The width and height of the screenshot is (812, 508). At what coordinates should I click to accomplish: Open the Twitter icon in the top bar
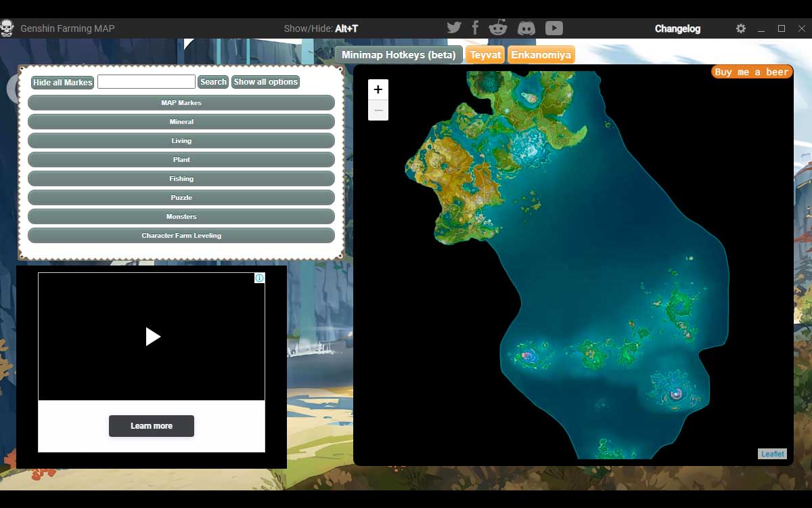tap(454, 27)
